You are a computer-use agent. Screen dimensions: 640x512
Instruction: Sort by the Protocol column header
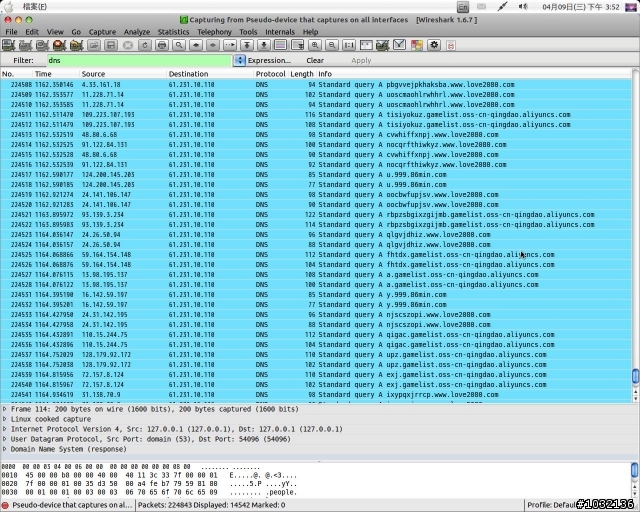(270, 74)
